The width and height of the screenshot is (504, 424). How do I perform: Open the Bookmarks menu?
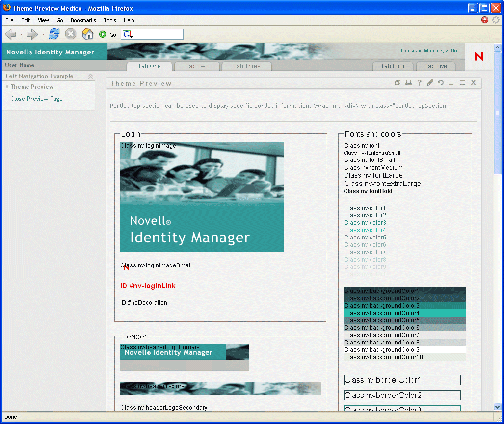[x=83, y=20]
